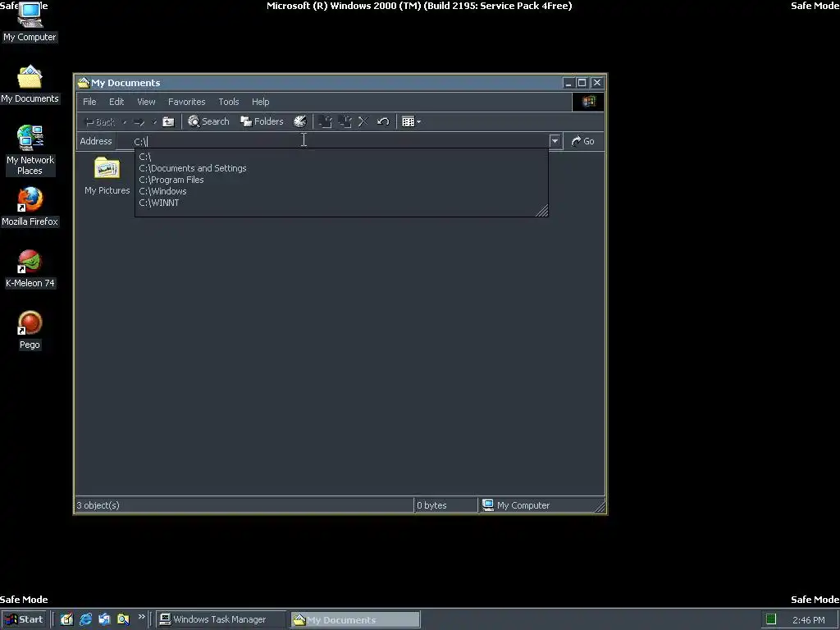Open the View menu

coord(146,102)
